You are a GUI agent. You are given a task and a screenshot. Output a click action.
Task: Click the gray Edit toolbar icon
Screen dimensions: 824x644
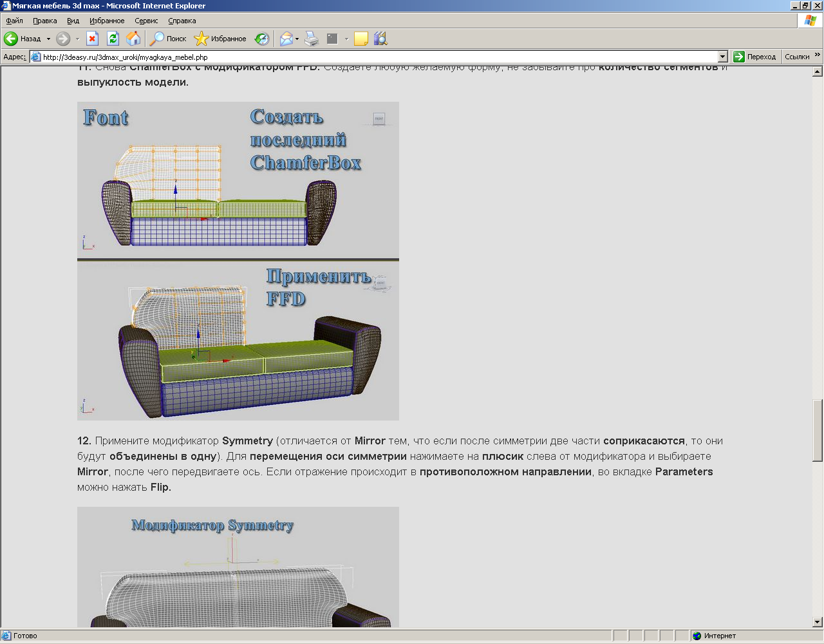pyautogui.click(x=332, y=39)
